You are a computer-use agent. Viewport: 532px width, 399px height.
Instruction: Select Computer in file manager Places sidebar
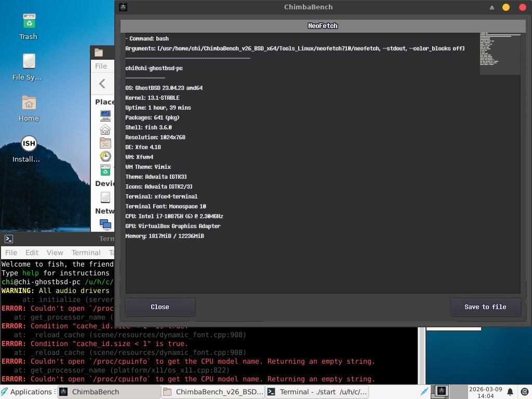click(105, 116)
